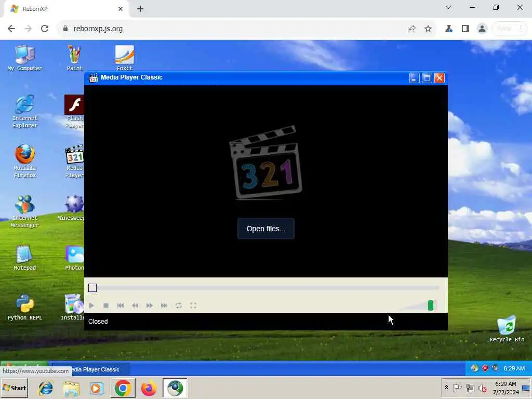Click the 7/22/2024 date and clock
Image resolution: width=532 pixels, height=399 pixels.
[506, 388]
